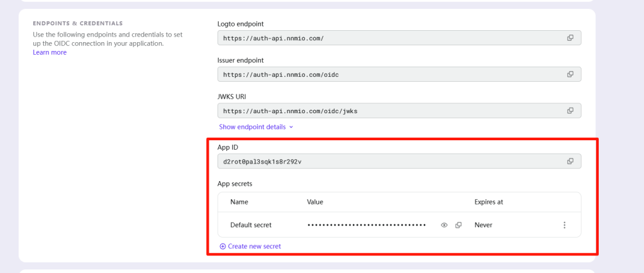The width and height of the screenshot is (644, 273).
Task: Click the masked Default secret value
Action: [367, 225]
